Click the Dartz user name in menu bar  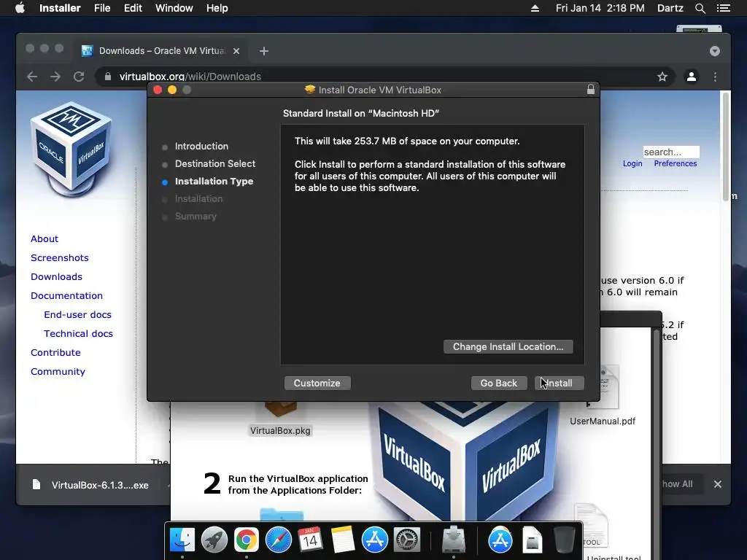670,8
